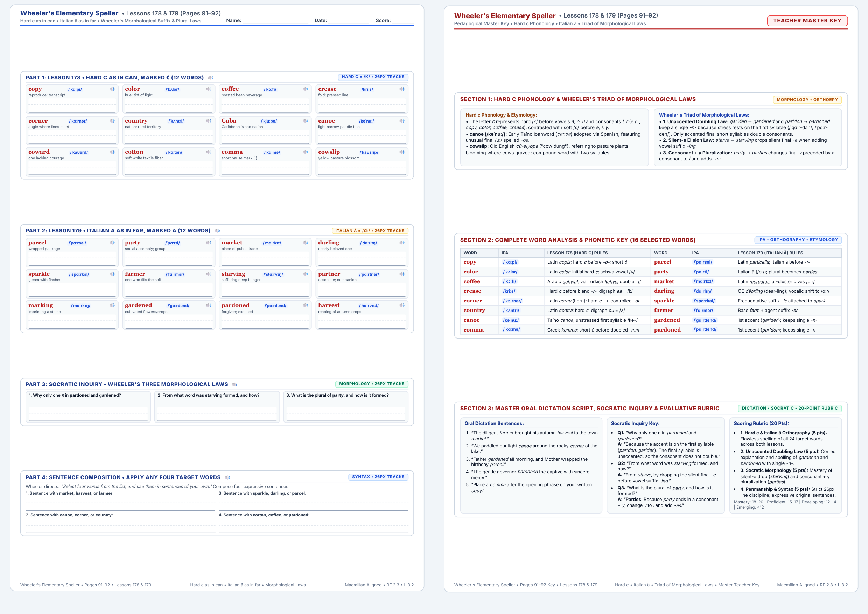Screen dimensions: 868x614
Task: Click the IPA /ˈkɔːfi/ in the analysis table
Action: tap(509, 282)
